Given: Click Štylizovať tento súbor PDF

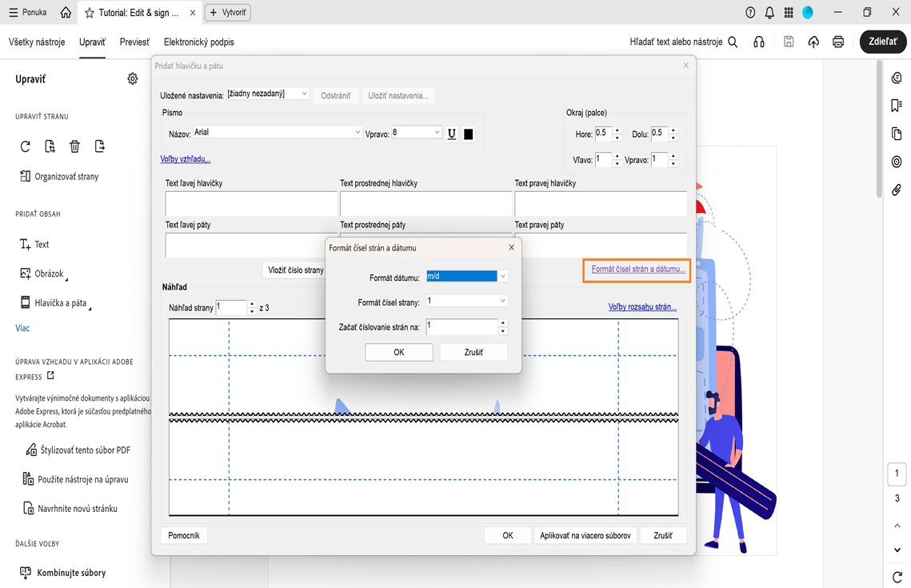Looking at the screenshot, I should (x=78, y=450).
